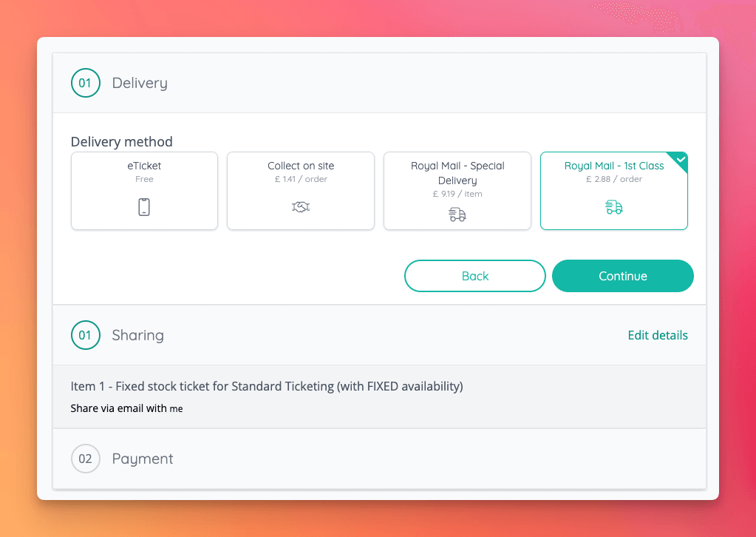The height and width of the screenshot is (537, 756).
Task: Open the Sharing section header
Action: (x=379, y=335)
